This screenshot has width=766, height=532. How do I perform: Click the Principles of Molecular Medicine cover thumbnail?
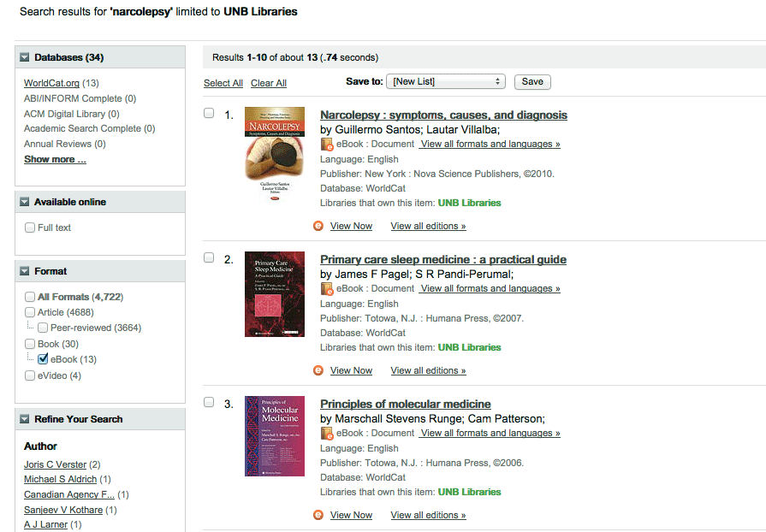(x=275, y=436)
